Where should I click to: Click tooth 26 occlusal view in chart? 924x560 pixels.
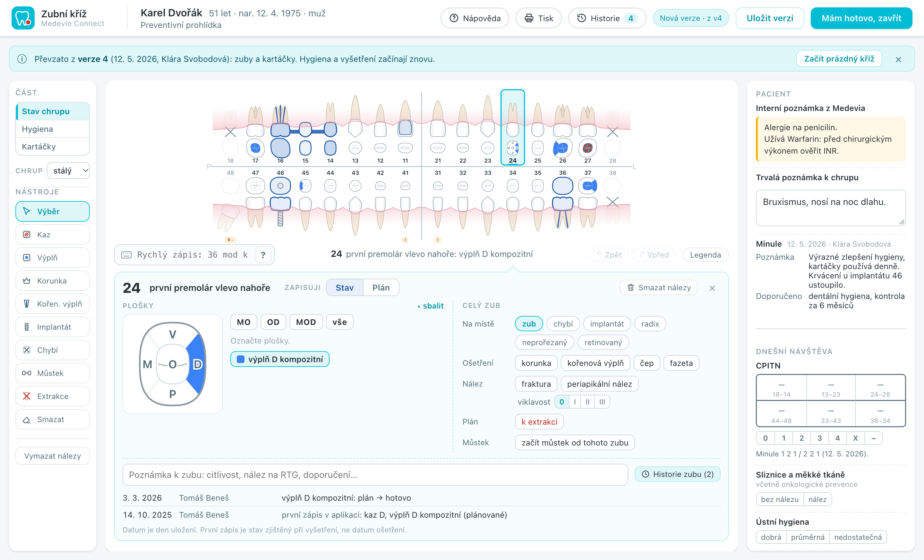click(562, 148)
